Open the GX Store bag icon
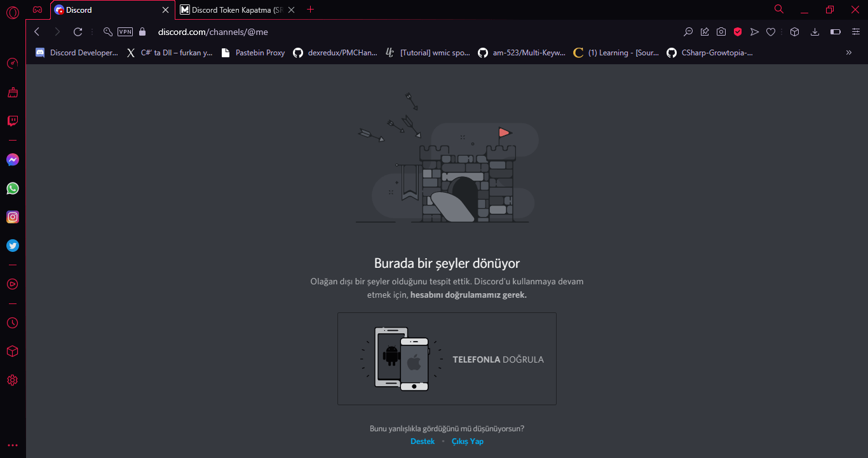This screenshot has width=868, height=458. 12,92
